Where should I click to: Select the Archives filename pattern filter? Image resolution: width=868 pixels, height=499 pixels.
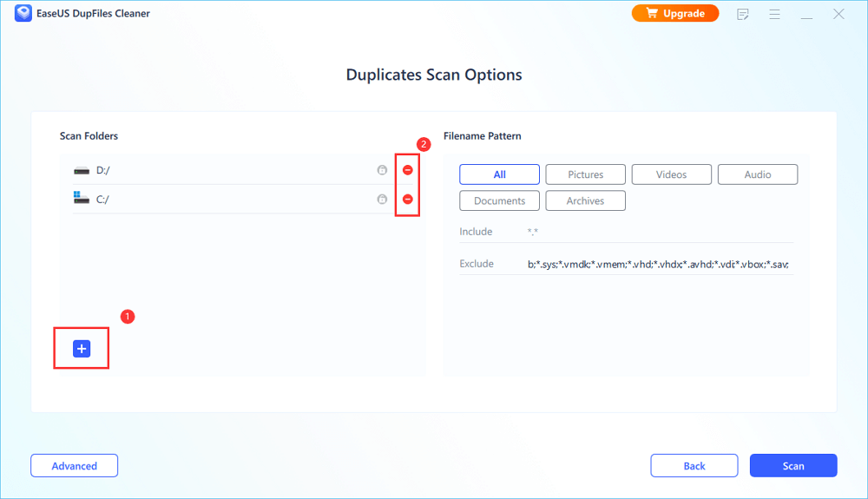(x=585, y=200)
